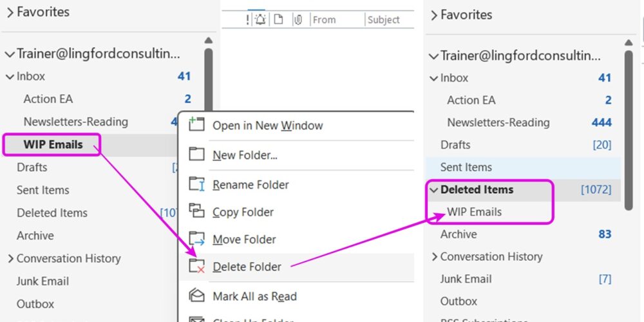Select WIP Emails under Deleted Items

click(x=474, y=212)
